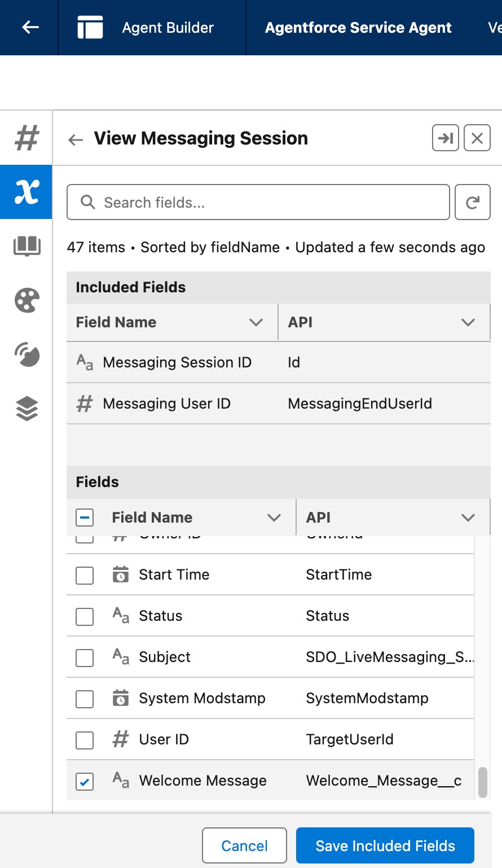Open the hash topics sidebar icon
This screenshot has height=868, width=502.
[27, 138]
